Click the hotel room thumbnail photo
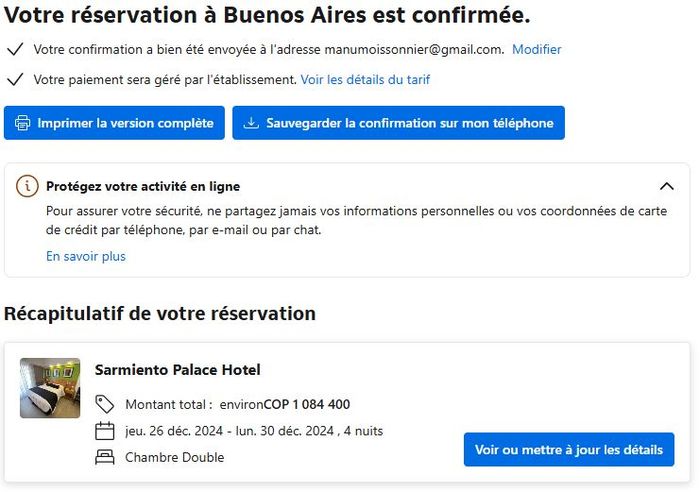This screenshot has height=492, width=700. (x=50, y=388)
